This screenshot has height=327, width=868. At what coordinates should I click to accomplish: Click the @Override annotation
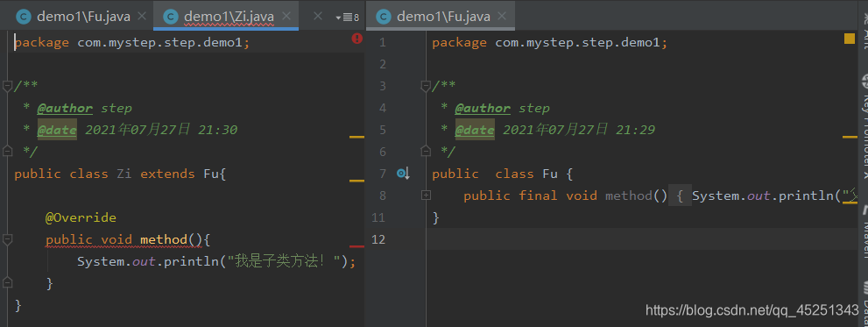(x=81, y=217)
